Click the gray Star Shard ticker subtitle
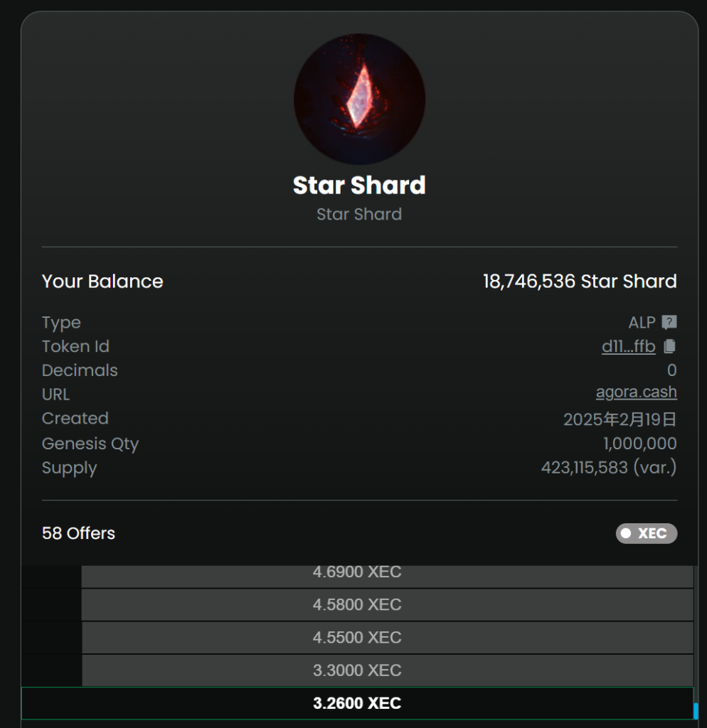707x728 pixels. [x=359, y=215]
